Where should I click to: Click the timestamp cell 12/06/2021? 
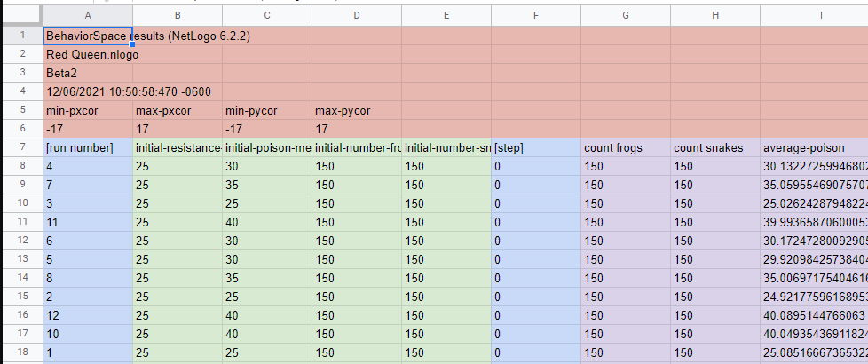pyautogui.click(x=87, y=91)
